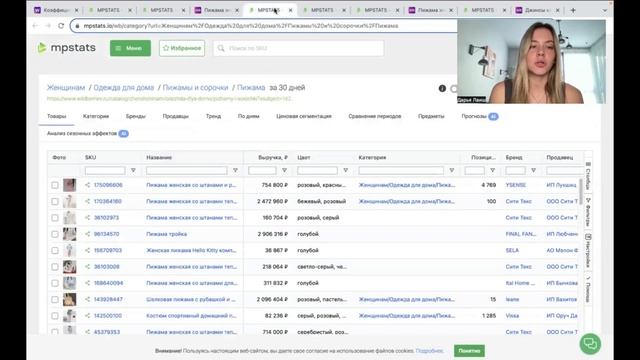Click the mpstats logo
This screenshot has height=360, width=640.
pos(67,48)
